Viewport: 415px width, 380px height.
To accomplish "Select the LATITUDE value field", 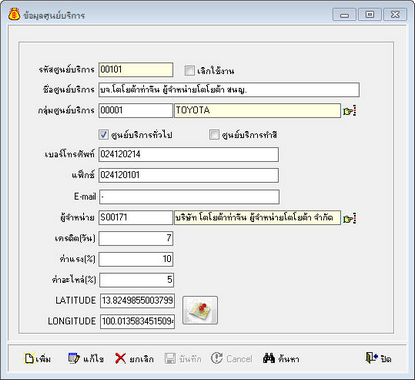I will (137, 300).
